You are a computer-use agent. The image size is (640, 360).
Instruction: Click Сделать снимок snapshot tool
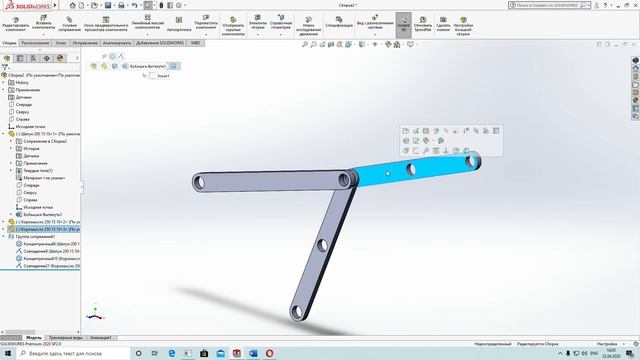tap(443, 24)
